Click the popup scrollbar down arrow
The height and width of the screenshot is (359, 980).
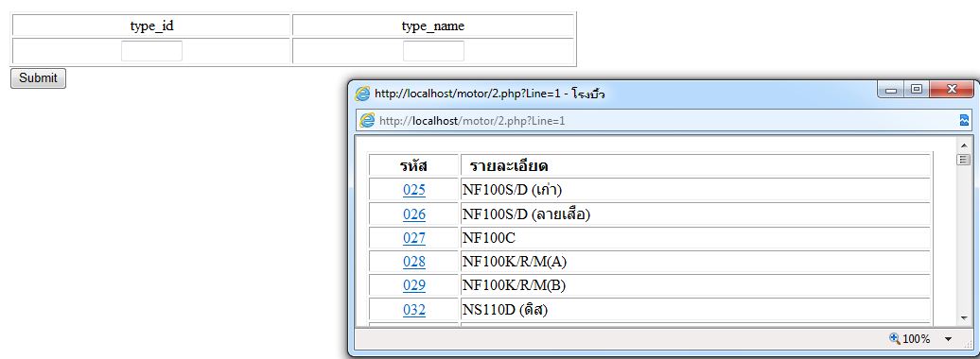pyautogui.click(x=963, y=318)
